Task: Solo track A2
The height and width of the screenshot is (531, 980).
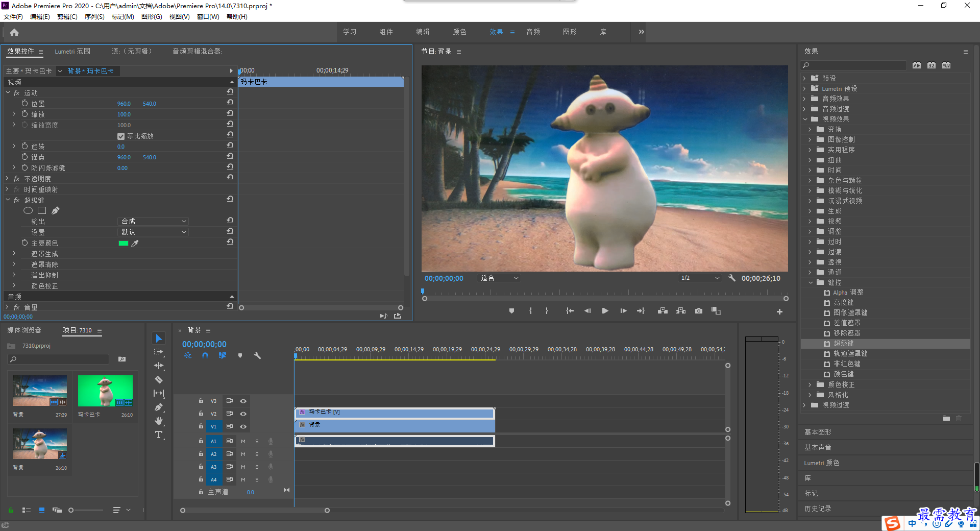Action: click(257, 454)
